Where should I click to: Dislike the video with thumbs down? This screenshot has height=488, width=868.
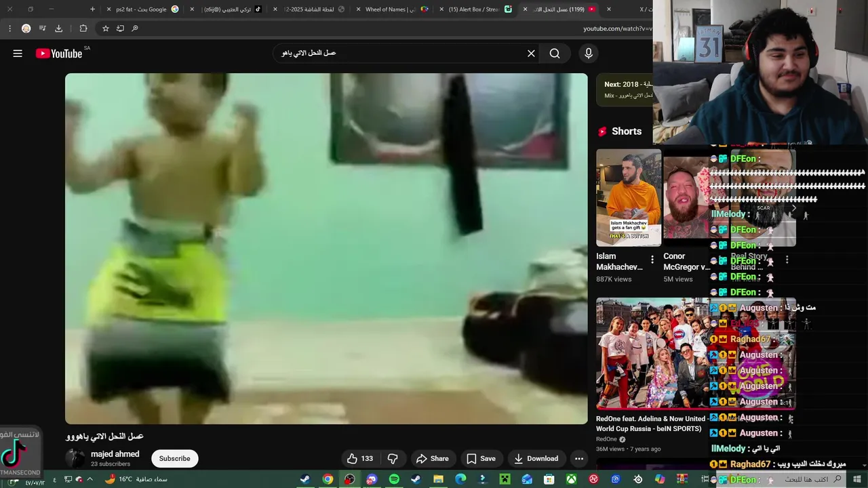pyautogui.click(x=393, y=459)
